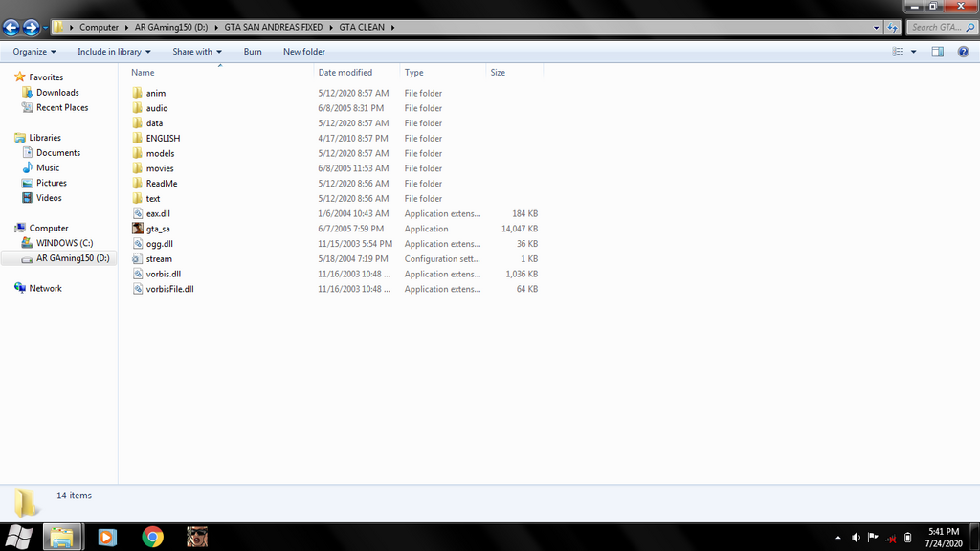Select the eax.dll file icon
The height and width of the screenshot is (551, 980).
[138, 213]
